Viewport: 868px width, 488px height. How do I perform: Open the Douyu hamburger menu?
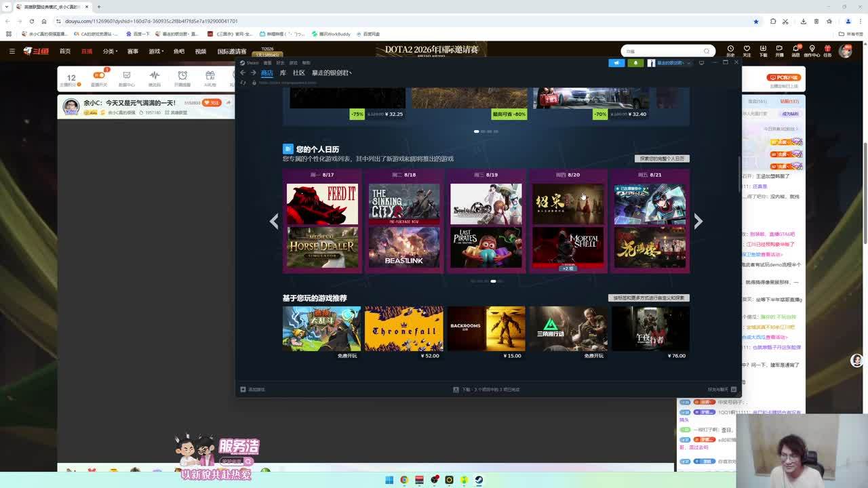pos(12,51)
